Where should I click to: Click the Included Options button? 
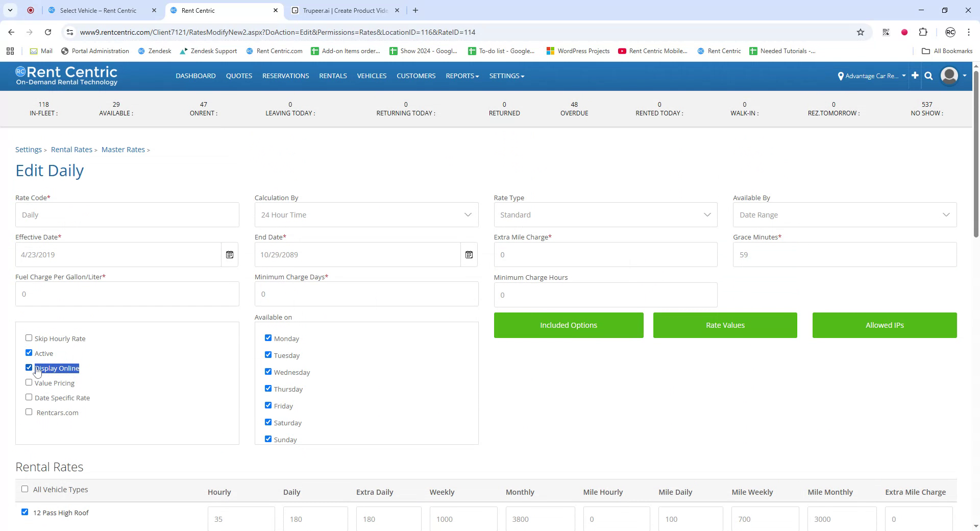(x=568, y=325)
